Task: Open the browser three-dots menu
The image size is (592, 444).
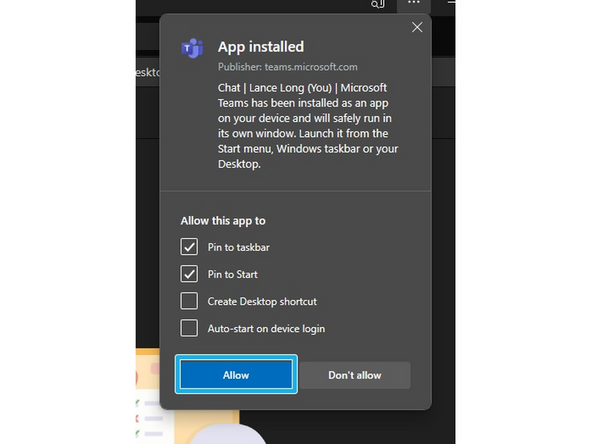Action: [414, 4]
